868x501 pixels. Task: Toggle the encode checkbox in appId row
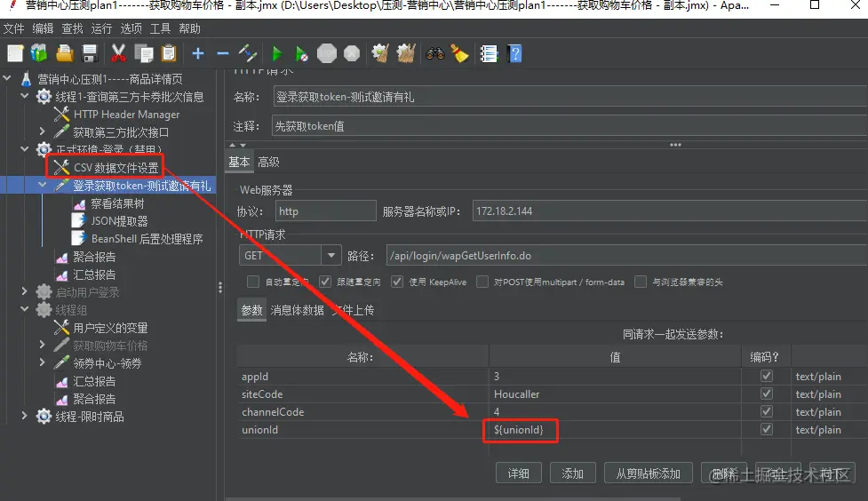click(x=766, y=376)
